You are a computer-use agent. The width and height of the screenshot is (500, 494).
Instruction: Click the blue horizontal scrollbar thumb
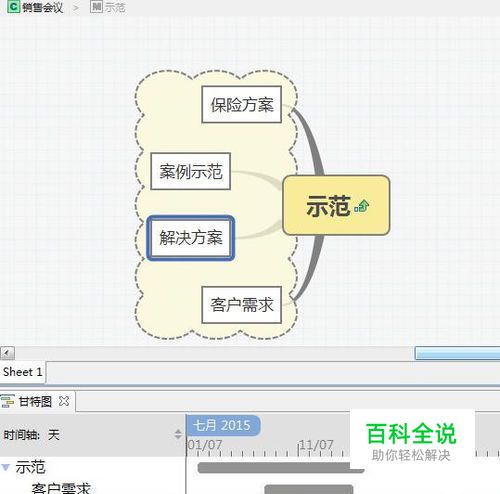coord(457,353)
